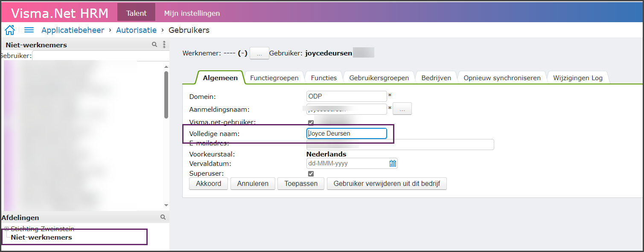Open the Aanmeldingsnaam lookup ellipsis button
644x252 pixels.
402,109
